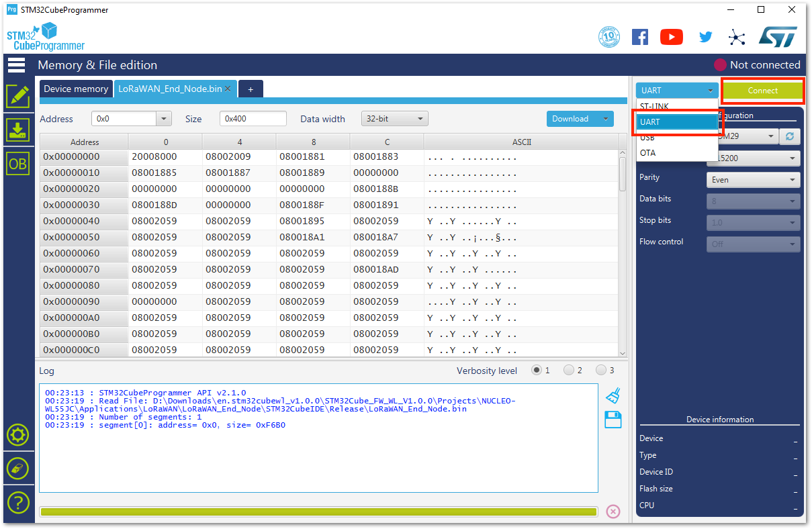Close the LoRaWAN_End_Node.bin tab
Screen dimensions: 812x529
[228, 89]
